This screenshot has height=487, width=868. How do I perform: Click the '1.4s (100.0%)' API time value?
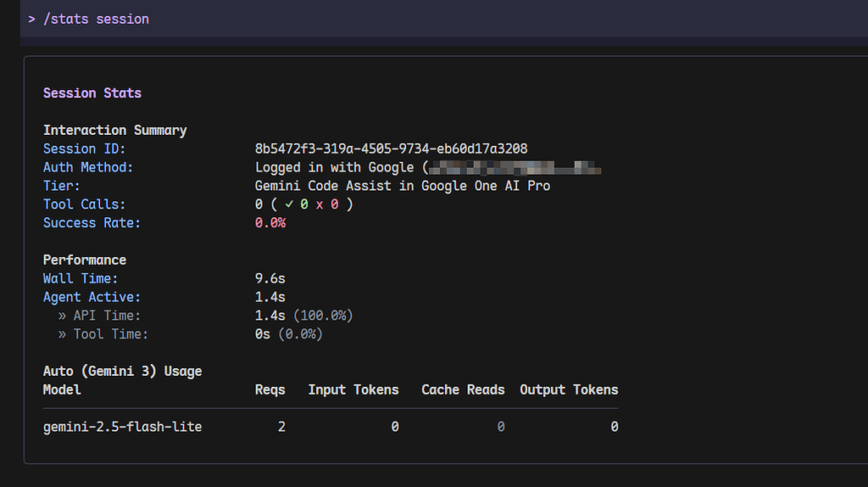[304, 316]
